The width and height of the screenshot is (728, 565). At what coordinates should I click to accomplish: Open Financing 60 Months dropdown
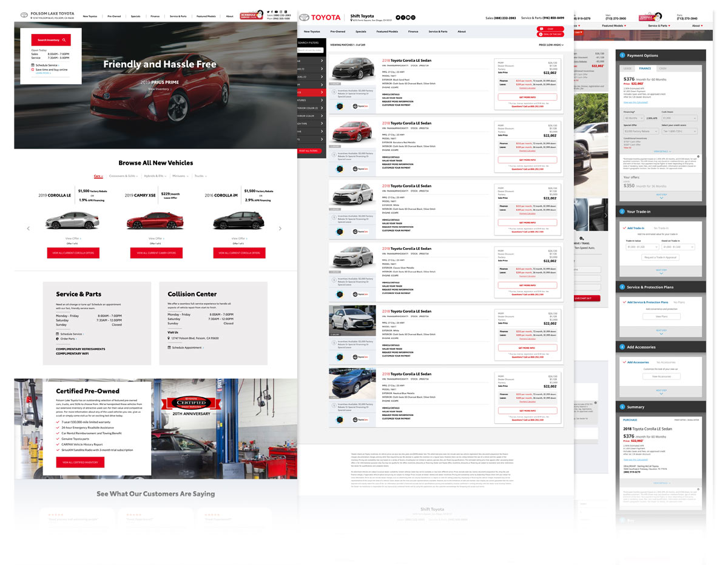tap(633, 118)
